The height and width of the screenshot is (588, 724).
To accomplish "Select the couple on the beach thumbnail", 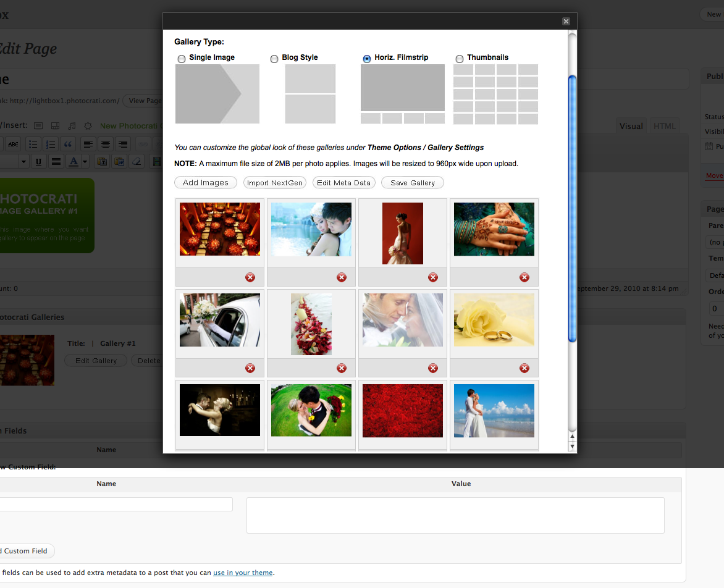I will point(494,411).
